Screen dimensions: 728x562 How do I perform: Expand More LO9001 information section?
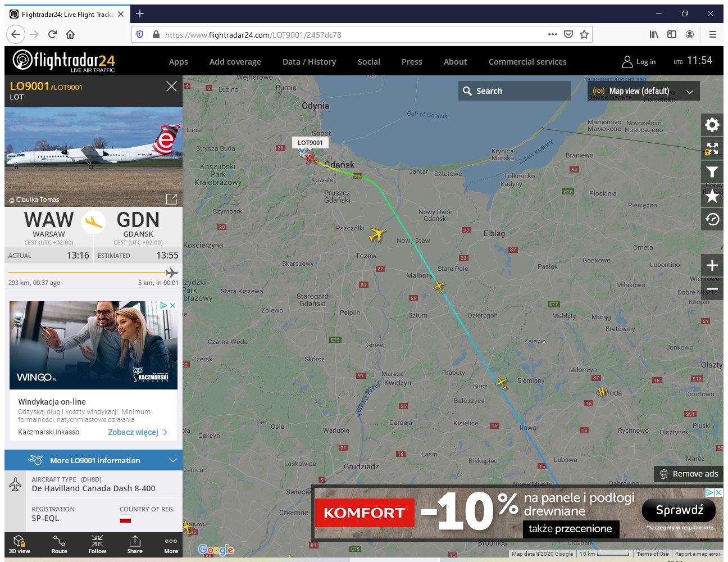click(x=93, y=460)
